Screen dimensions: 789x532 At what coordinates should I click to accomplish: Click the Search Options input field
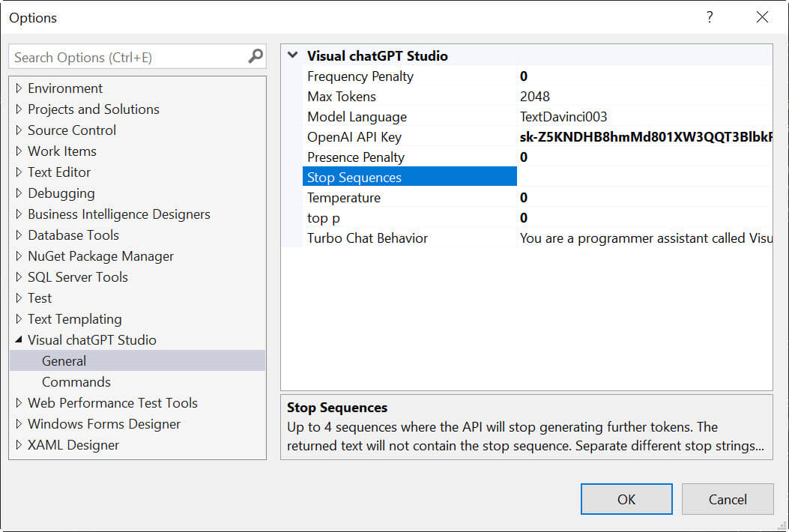(x=127, y=56)
